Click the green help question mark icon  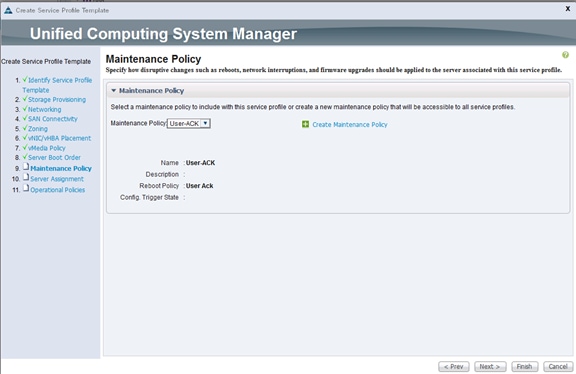(565, 55)
